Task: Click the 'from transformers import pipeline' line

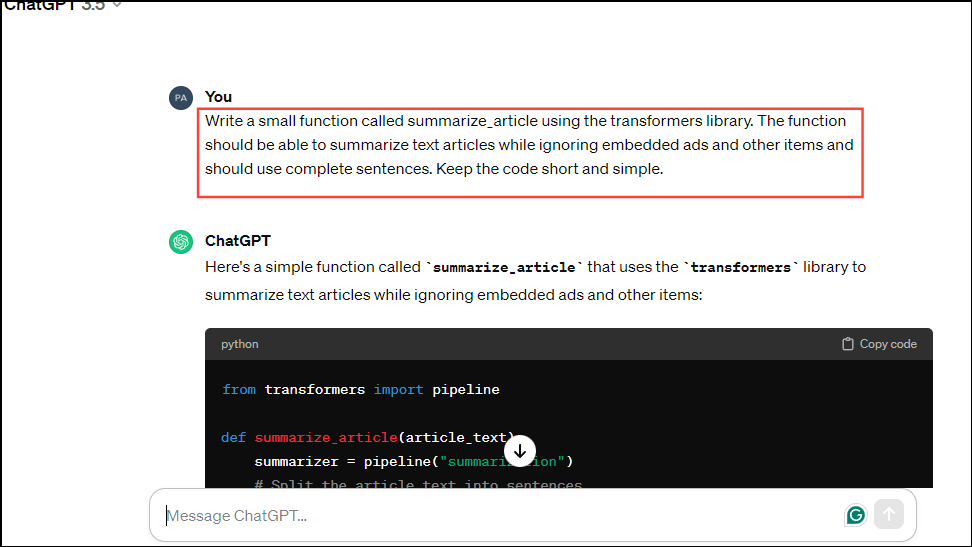Action: click(361, 389)
